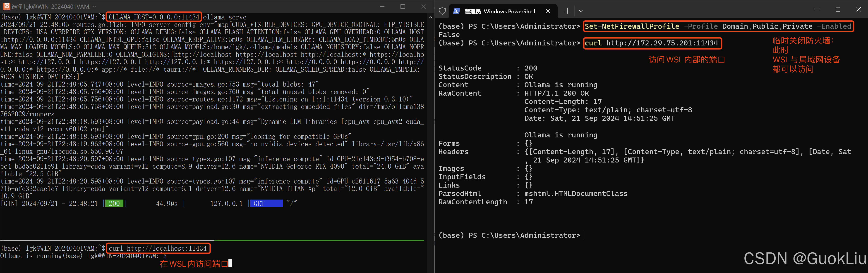
Task: Click 127.0.0.1 in the GIN log line
Action: click(x=226, y=203)
